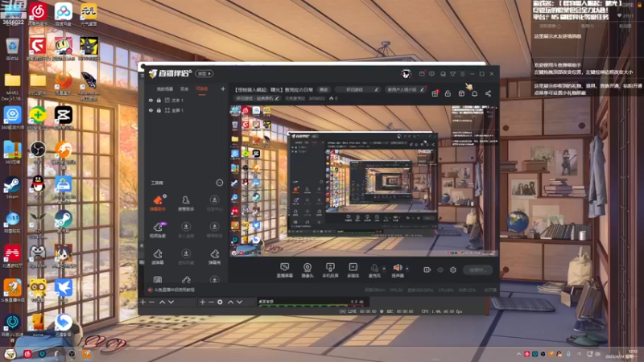Toggle preview visibility eye icon
The image size is (644, 362).
click(x=440, y=269)
